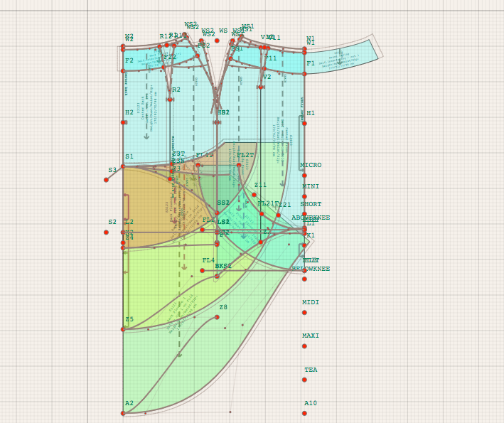Select point S3 left of pattern
504x423 pixels.
pos(106,180)
